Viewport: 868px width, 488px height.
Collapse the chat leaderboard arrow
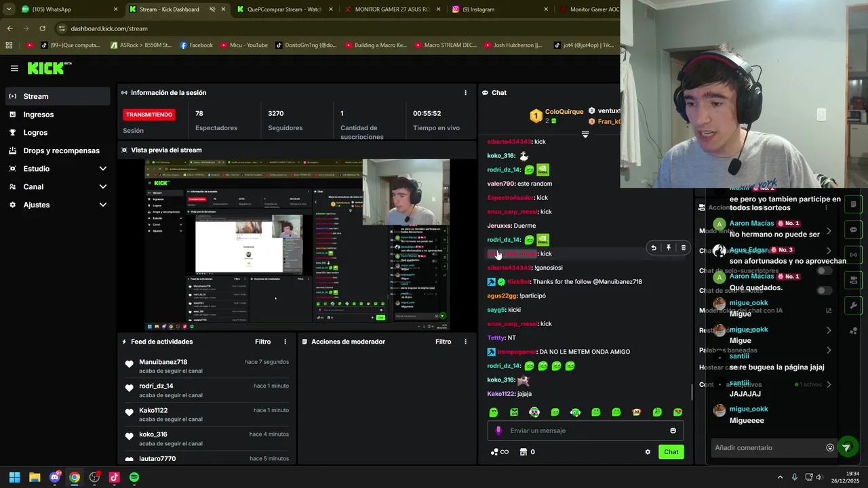(x=585, y=134)
